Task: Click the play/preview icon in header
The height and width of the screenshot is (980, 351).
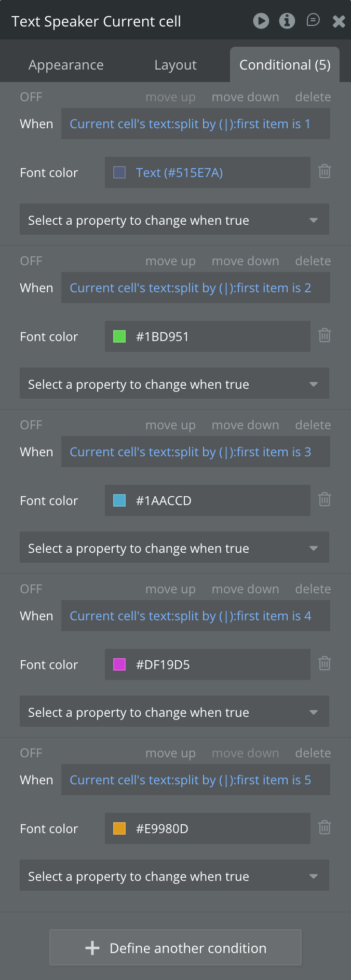Action: tap(261, 21)
